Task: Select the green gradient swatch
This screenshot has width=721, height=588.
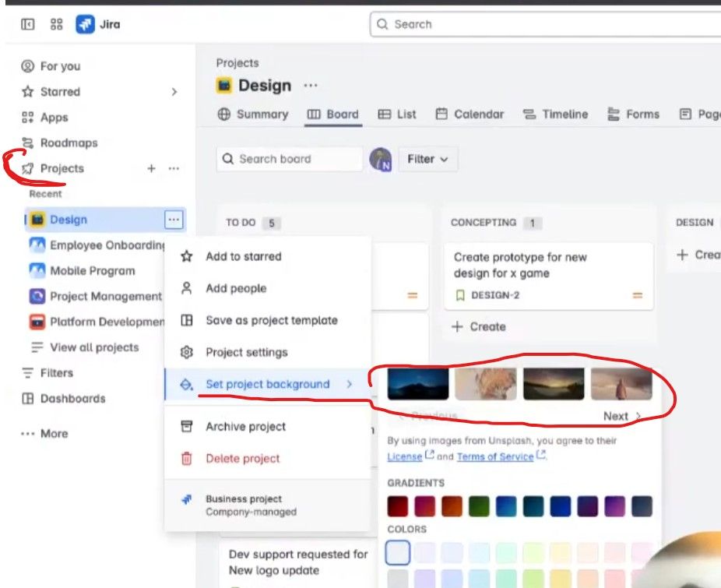Action: click(x=479, y=506)
